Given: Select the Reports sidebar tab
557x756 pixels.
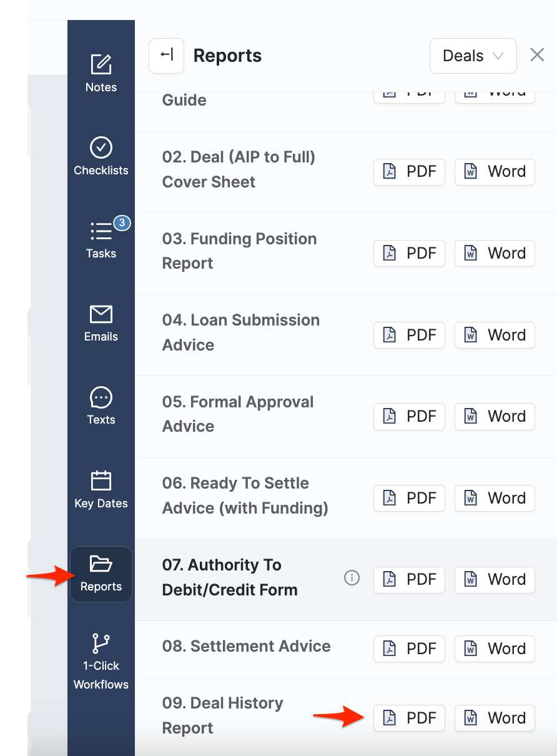Looking at the screenshot, I should pyautogui.click(x=101, y=574).
